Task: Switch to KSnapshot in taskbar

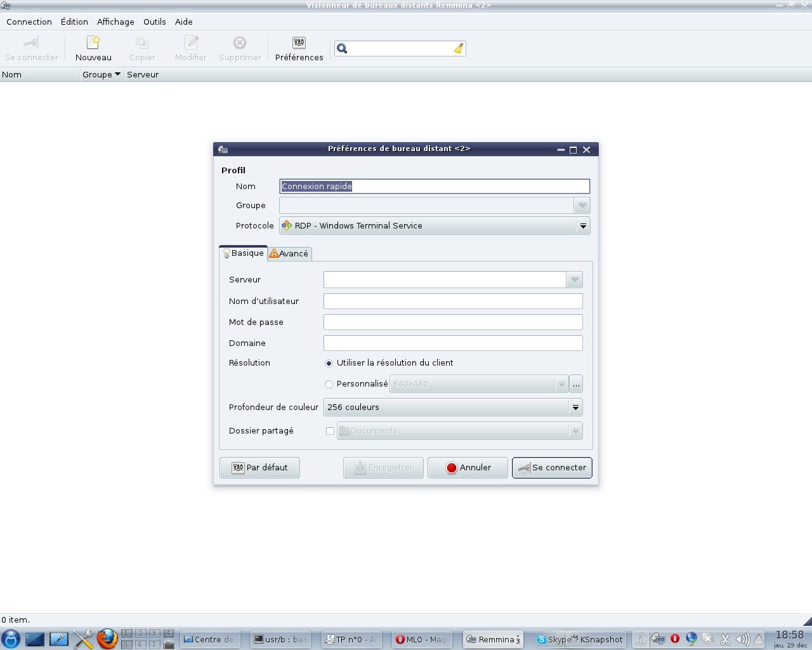Action: (x=596, y=639)
